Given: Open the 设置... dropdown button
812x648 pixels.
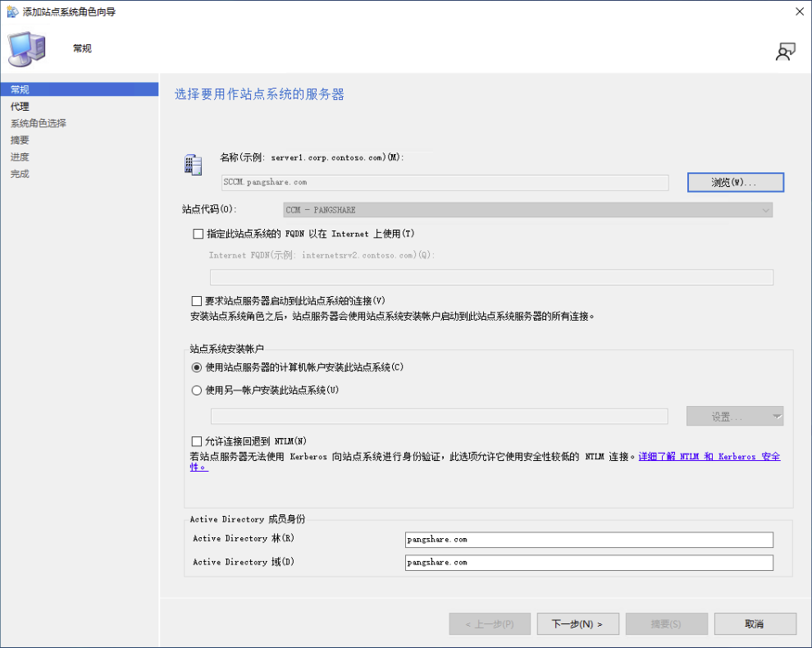Looking at the screenshot, I should 734,416.
